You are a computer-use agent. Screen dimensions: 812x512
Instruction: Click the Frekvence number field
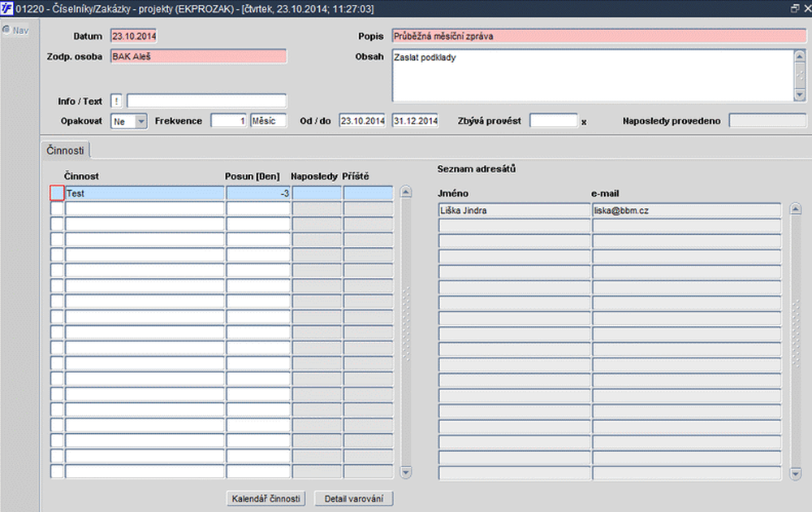228,121
